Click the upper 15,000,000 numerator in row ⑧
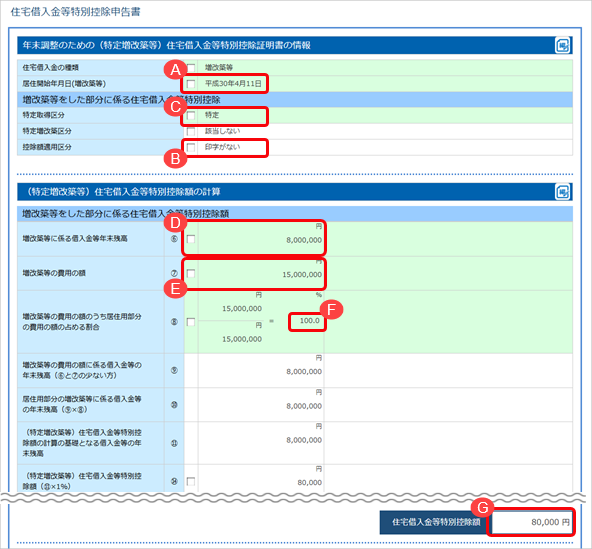 coord(242,308)
